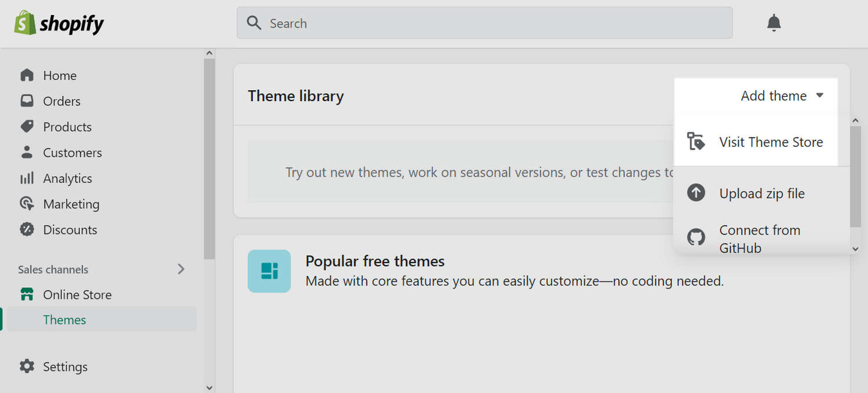Click Connect from GitHub
Viewport: 868px width, 393px height.
(x=760, y=238)
